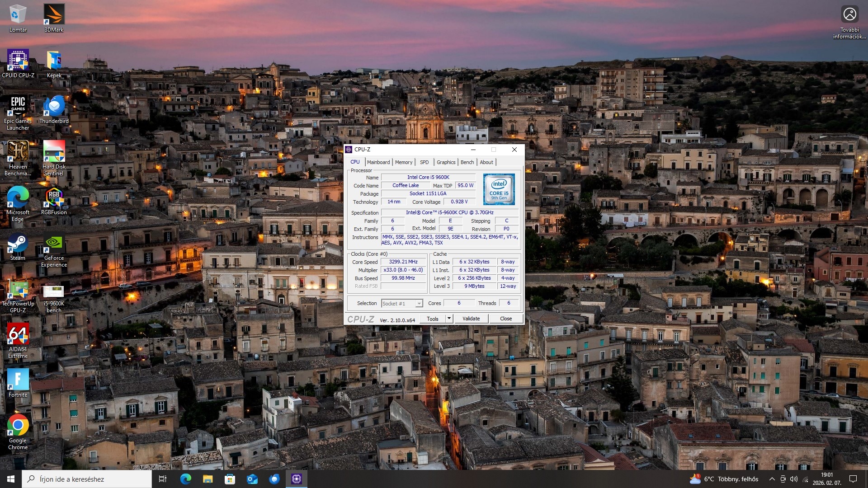Show hidden system tray icons chevron
This screenshot has height=488, width=868.
click(x=772, y=479)
